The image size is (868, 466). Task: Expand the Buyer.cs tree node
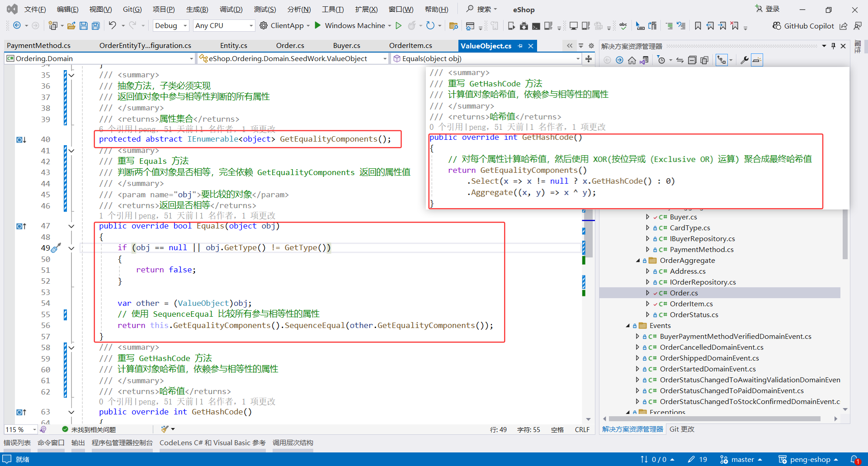pos(648,217)
